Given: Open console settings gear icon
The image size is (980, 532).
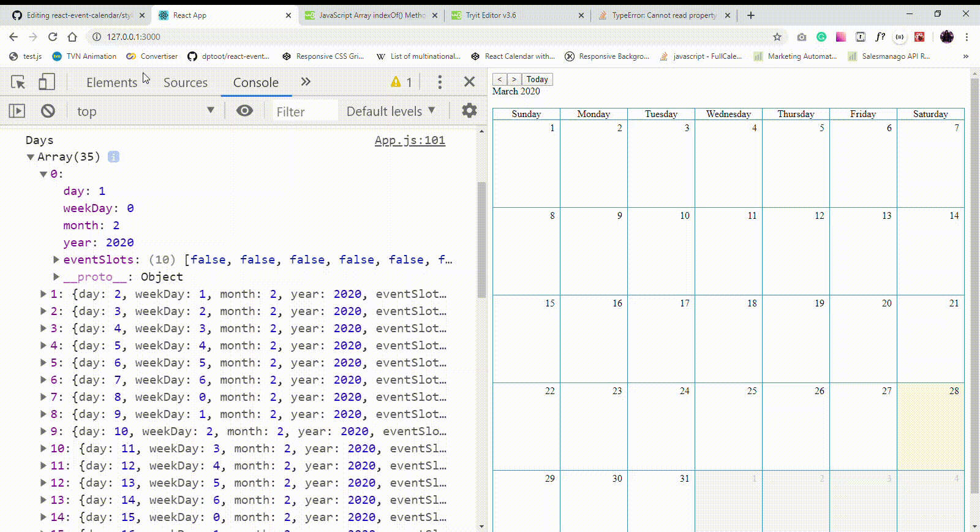Looking at the screenshot, I should (469, 110).
